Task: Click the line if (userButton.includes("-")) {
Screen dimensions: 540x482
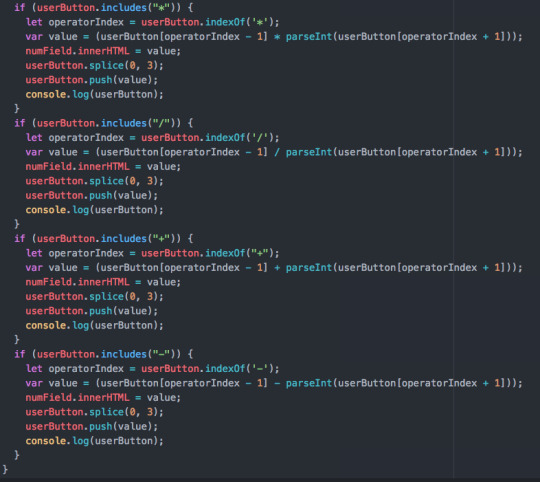Action: pos(104,354)
